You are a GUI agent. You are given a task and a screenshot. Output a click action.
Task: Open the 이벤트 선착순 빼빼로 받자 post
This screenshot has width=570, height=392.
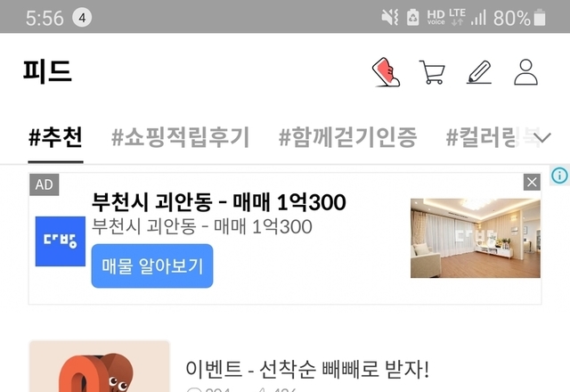307,369
